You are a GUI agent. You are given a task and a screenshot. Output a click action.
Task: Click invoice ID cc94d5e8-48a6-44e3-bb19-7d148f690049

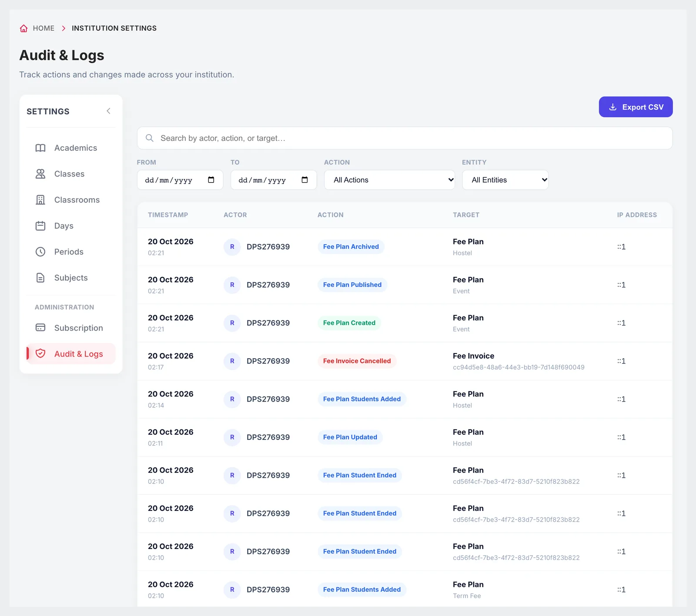click(x=519, y=367)
